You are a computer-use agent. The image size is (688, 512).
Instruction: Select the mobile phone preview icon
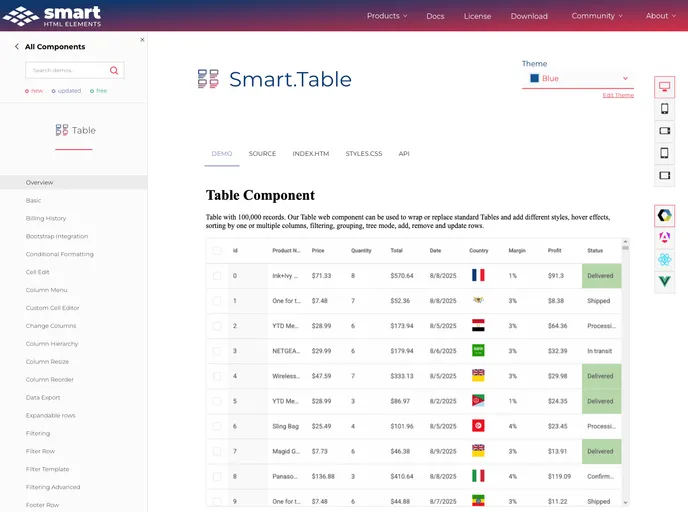pos(664,108)
